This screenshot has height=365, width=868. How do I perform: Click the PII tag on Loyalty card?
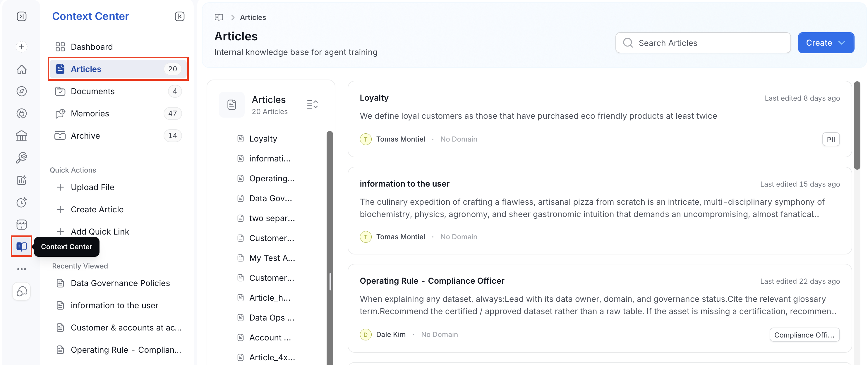click(x=831, y=140)
